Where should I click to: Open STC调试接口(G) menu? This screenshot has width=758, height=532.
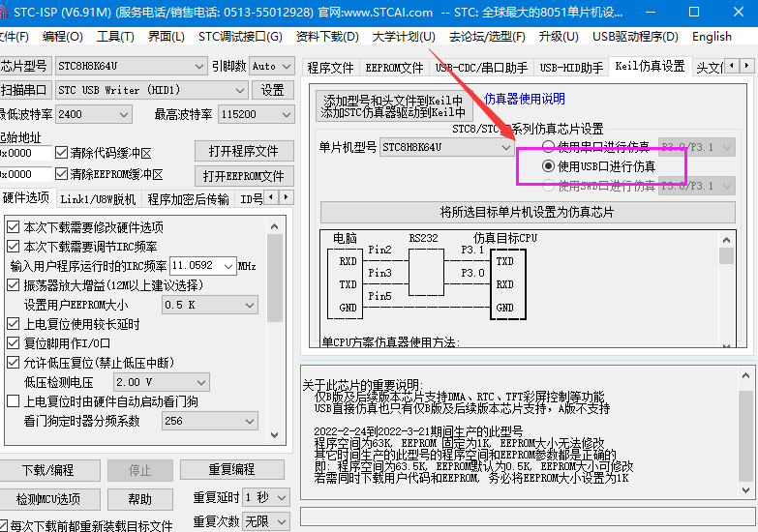240,37
